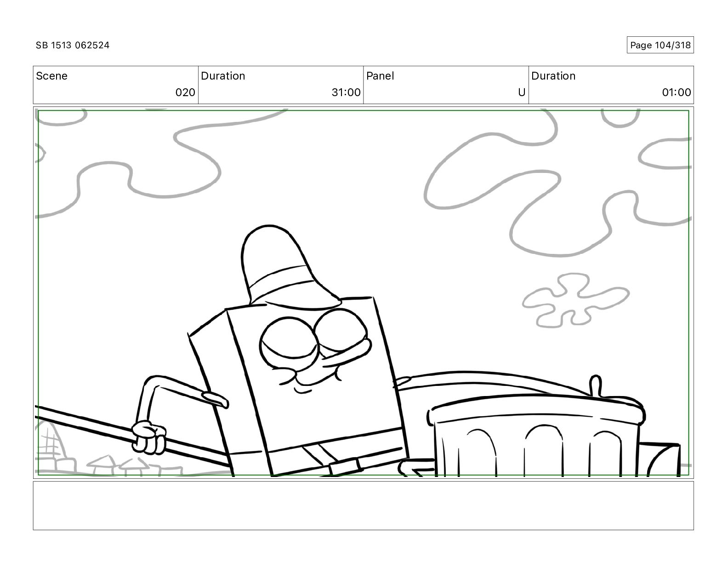The width and height of the screenshot is (728, 563).
Task: Click the storyboard ID 'SB 1513 062524'
Action: pos(73,45)
